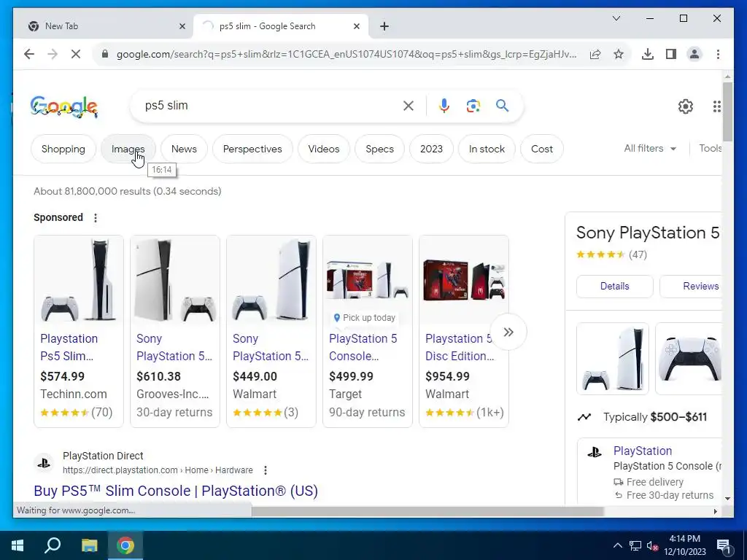Click the forward navigation arrow
This screenshot has height=560, width=747.
click(53, 54)
